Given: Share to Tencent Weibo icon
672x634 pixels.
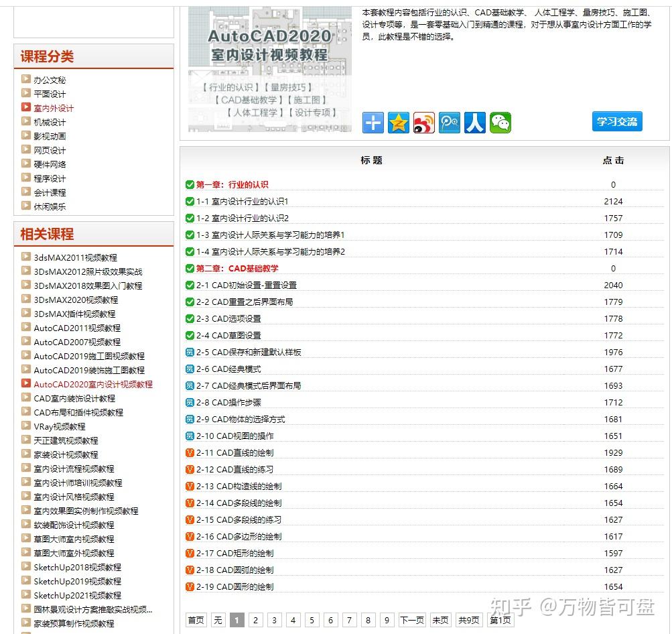Looking at the screenshot, I should click(x=450, y=123).
